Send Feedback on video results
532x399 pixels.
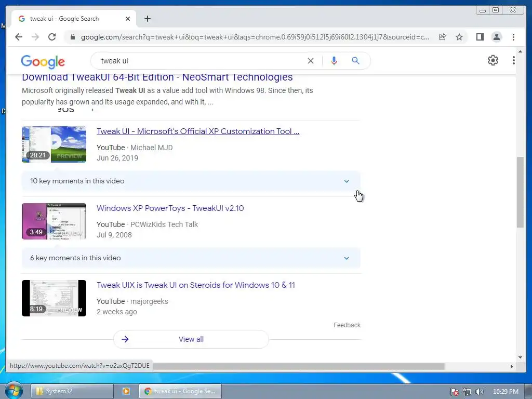(347, 325)
